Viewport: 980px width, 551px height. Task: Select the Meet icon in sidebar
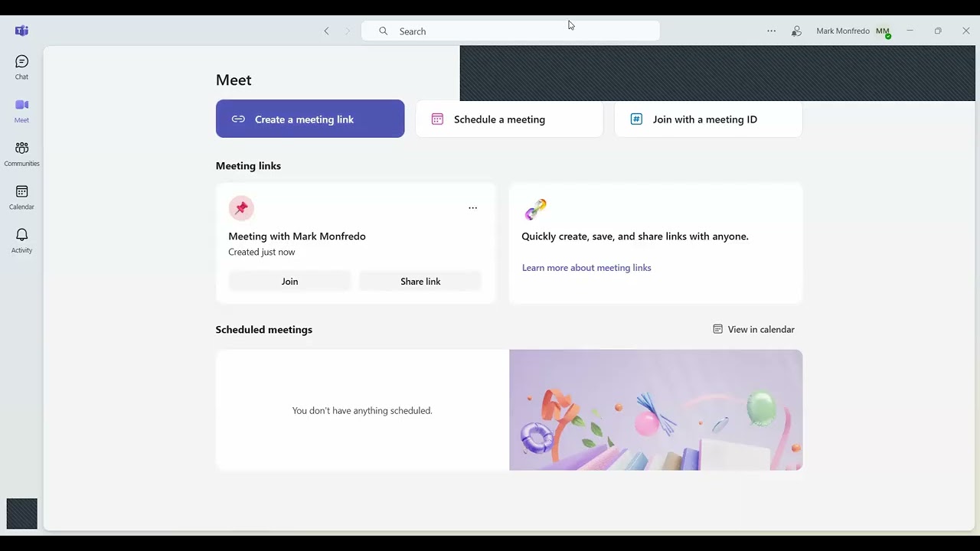[x=21, y=111]
